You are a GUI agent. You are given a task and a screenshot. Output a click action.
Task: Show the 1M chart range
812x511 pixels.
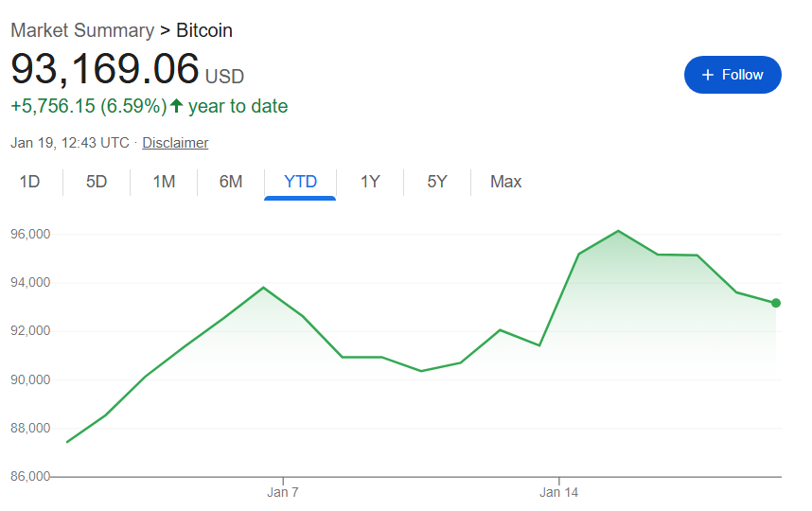pos(164,182)
